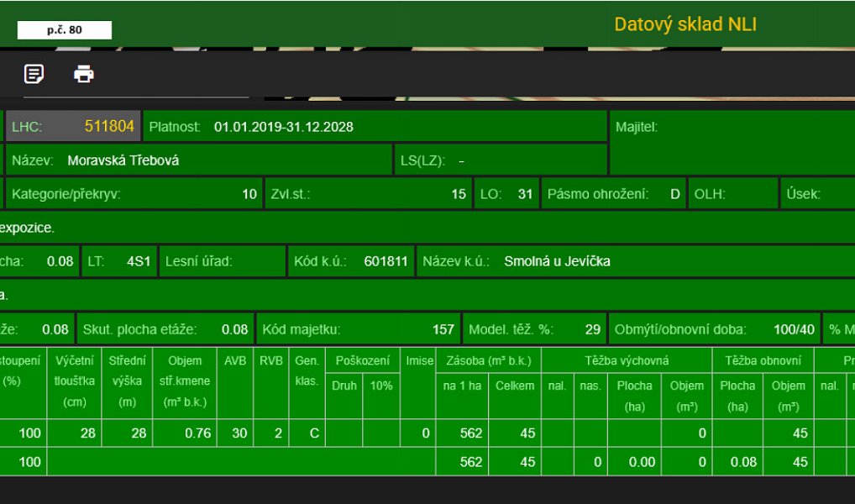Click the p.č. 80 label

(x=65, y=30)
